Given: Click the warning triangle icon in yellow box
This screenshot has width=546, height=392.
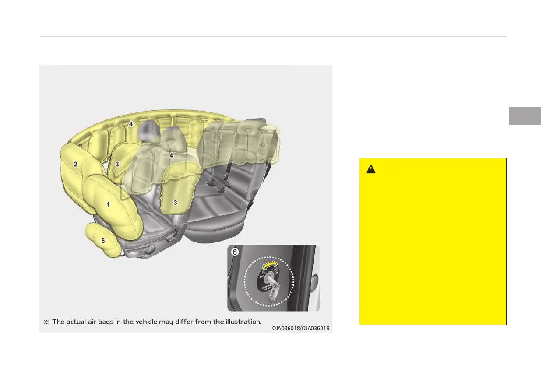Looking at the screenshot, I should point(371,170).
